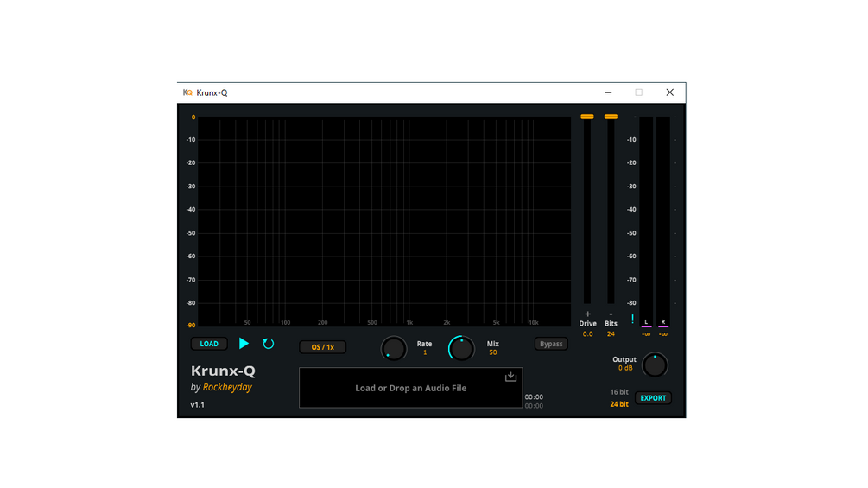Click the 10k frequency label
868x488 pixels.
point(533,322)
